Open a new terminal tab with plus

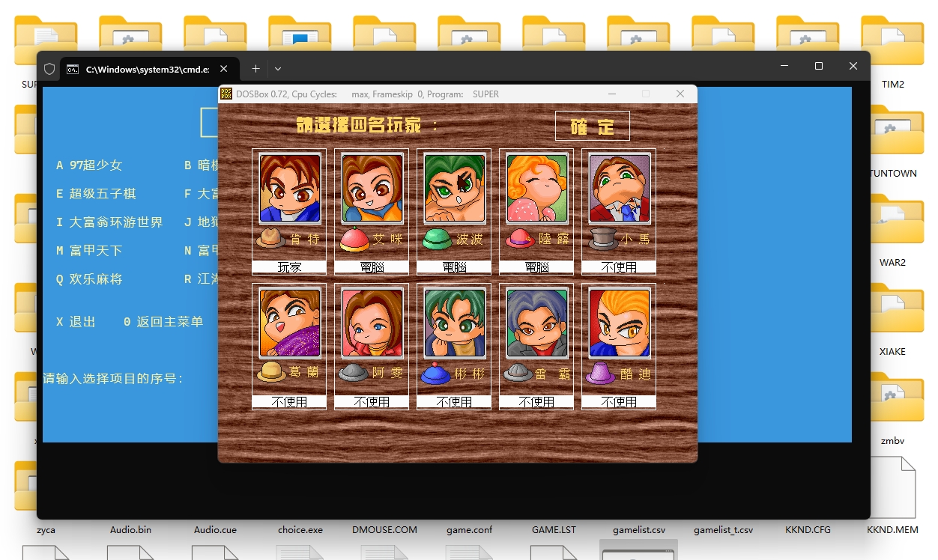point(255,69)
